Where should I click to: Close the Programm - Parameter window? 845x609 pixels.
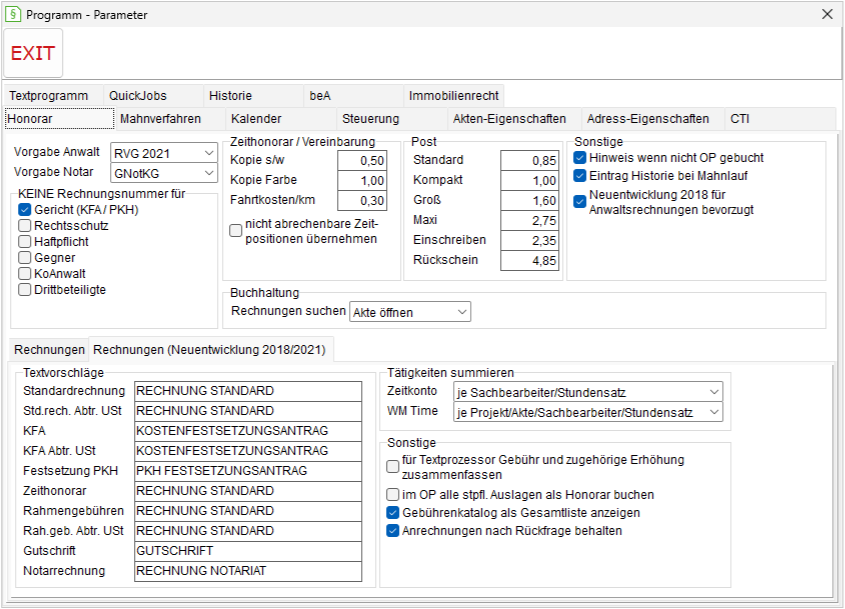(x=827, y=14)
